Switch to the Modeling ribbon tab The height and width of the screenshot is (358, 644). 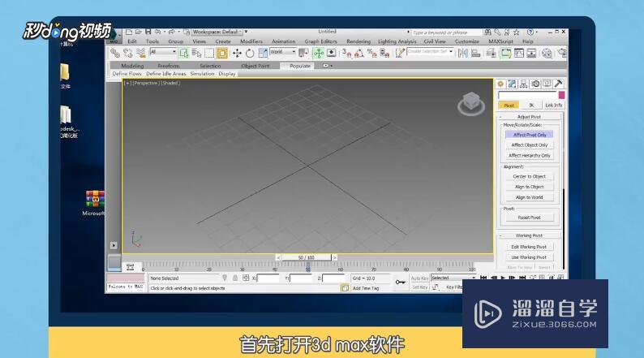pos(132,66)
